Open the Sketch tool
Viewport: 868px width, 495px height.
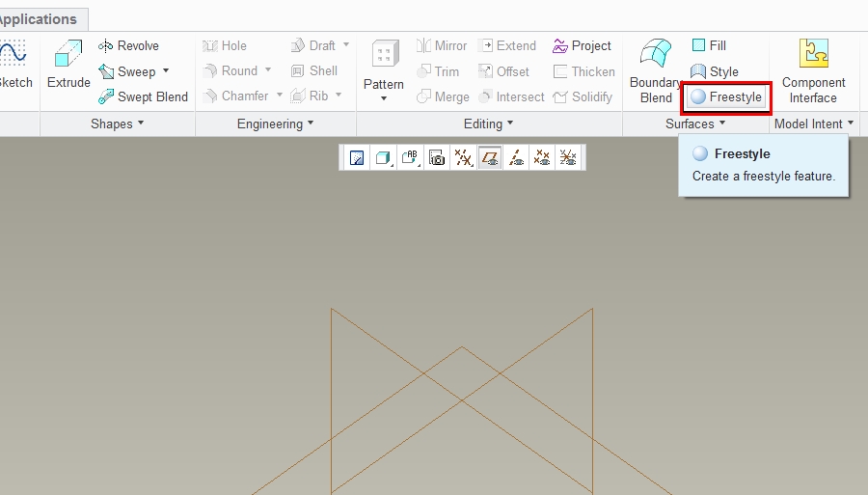pyautogui.click(x=14, y=64)
